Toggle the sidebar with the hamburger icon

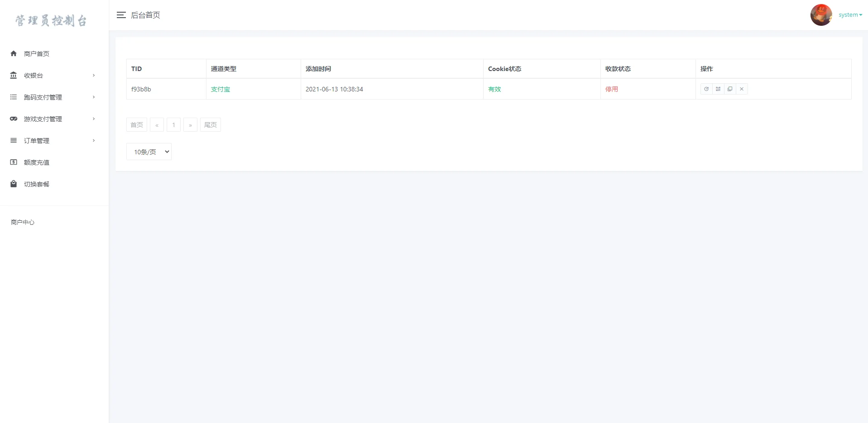[x=121, y=15]
